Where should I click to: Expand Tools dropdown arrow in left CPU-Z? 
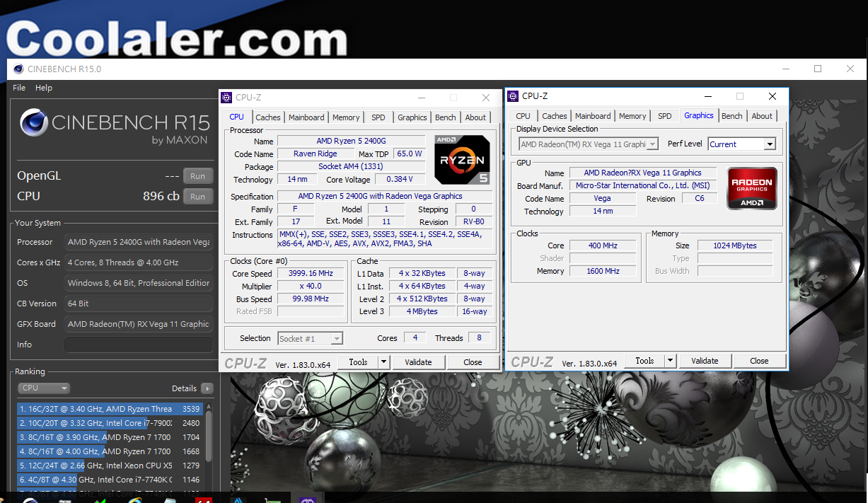click(384, 362)
